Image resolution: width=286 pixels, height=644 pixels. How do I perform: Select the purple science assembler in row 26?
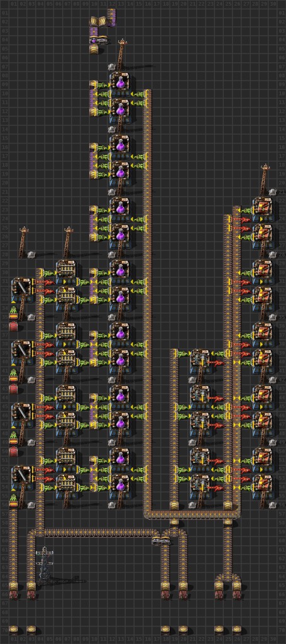pos(119,235)
